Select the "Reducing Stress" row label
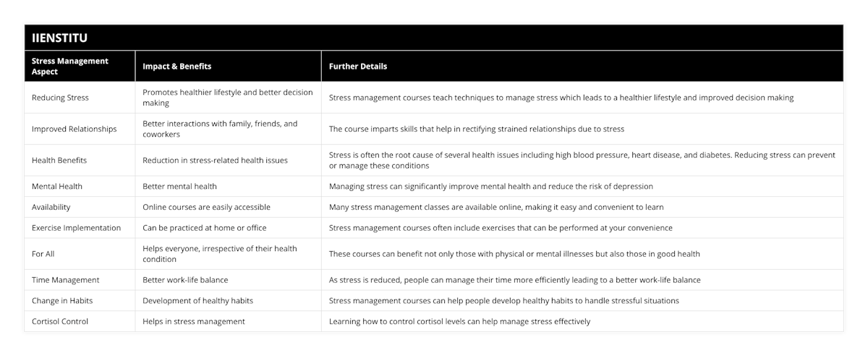Image resolution: width=868 pixels, height=356 pixels. [x=62, y=98]
